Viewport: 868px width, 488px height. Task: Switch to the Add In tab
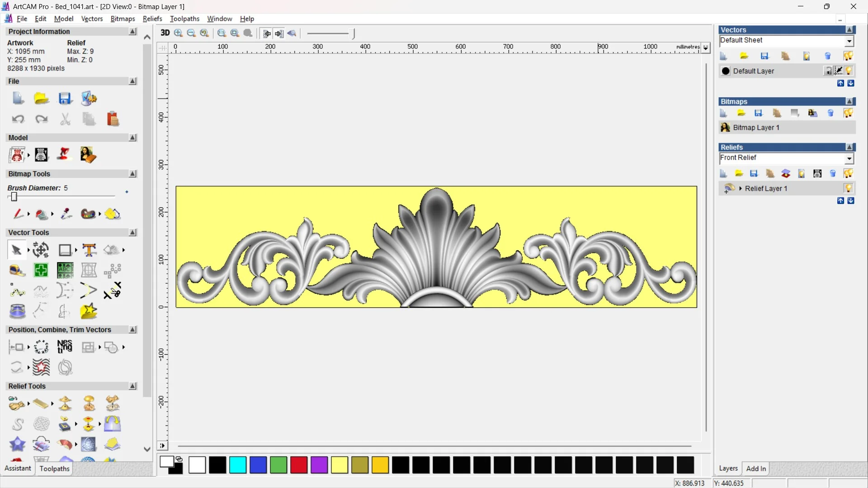756,469
